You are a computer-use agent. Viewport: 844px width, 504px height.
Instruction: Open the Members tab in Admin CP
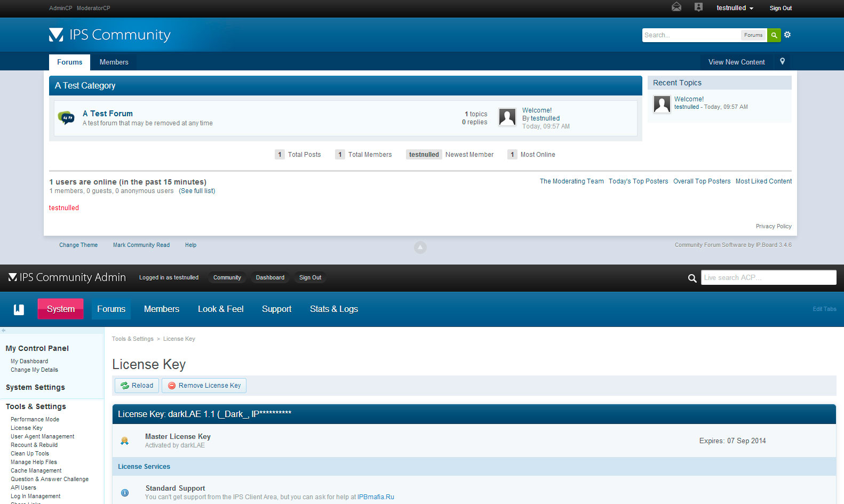click(x=162, y=309)
